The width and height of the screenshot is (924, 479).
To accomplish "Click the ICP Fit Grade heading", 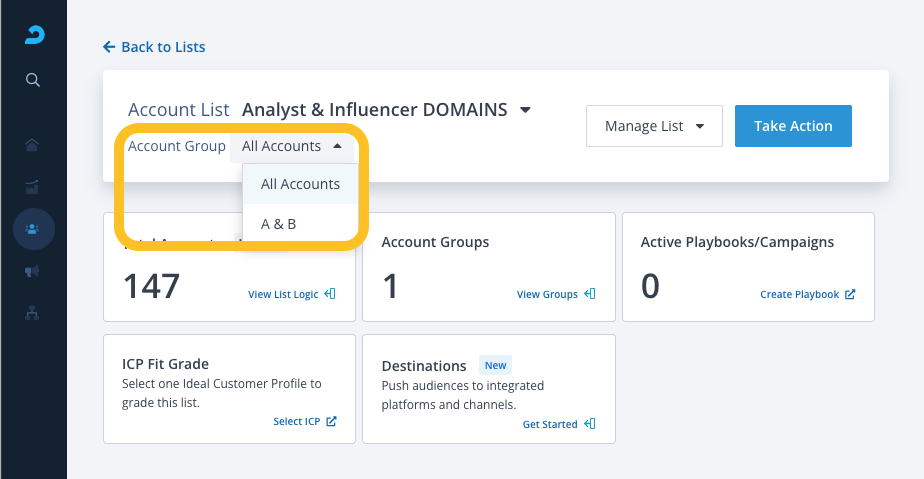I will tap(165, 364).
